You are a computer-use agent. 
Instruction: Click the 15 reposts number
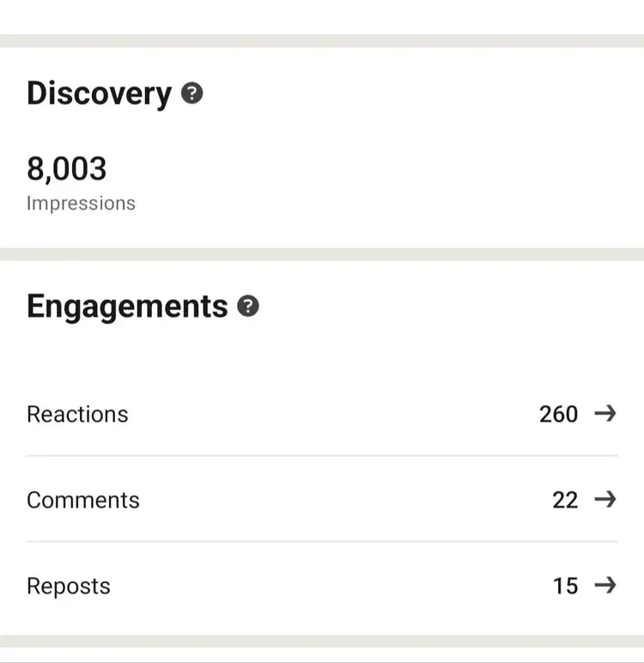pyautogui.click(x=565, y=587)
